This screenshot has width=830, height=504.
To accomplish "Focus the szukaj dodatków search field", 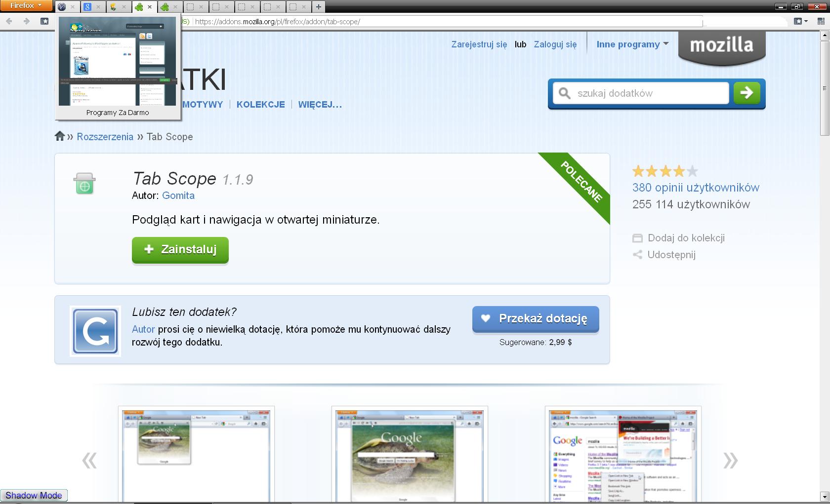I will click(641, 93).
